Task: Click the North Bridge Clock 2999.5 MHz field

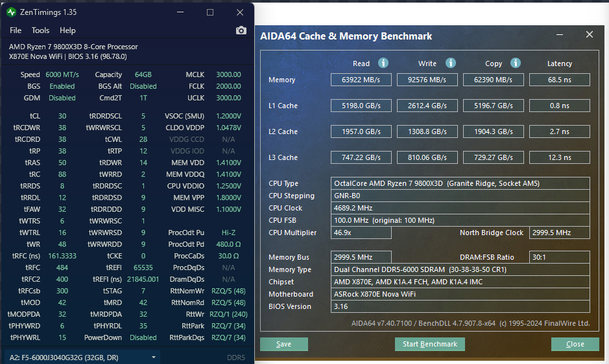Action: pos(560,233)
